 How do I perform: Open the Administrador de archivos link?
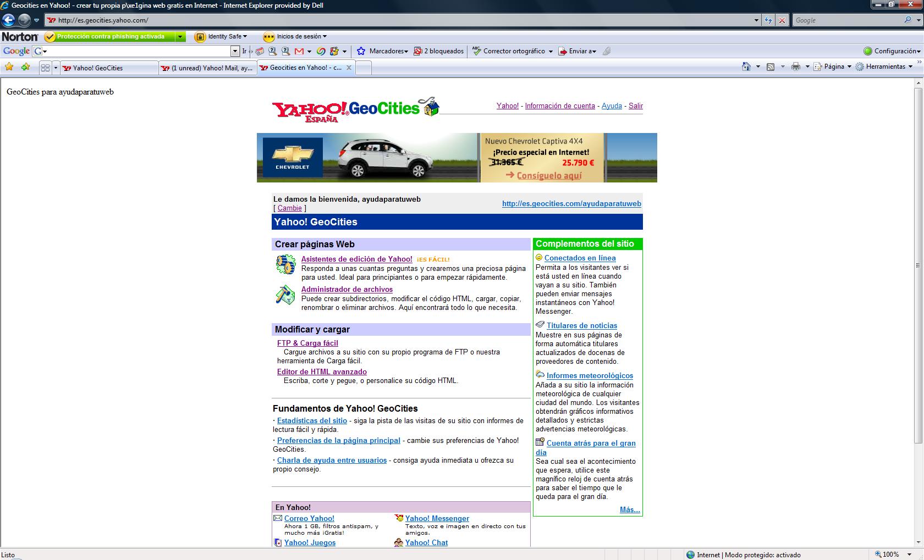pyautogui.click(x=347, y=290)
